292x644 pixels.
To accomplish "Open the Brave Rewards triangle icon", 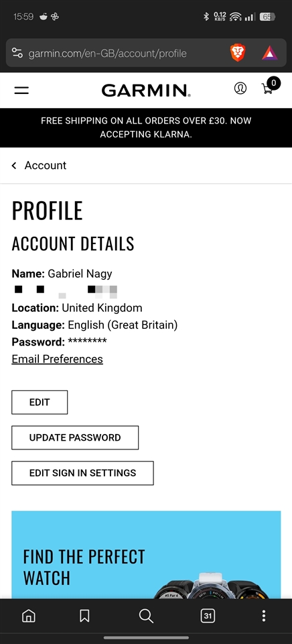I will pyautogui.click(x=270, y=53).
